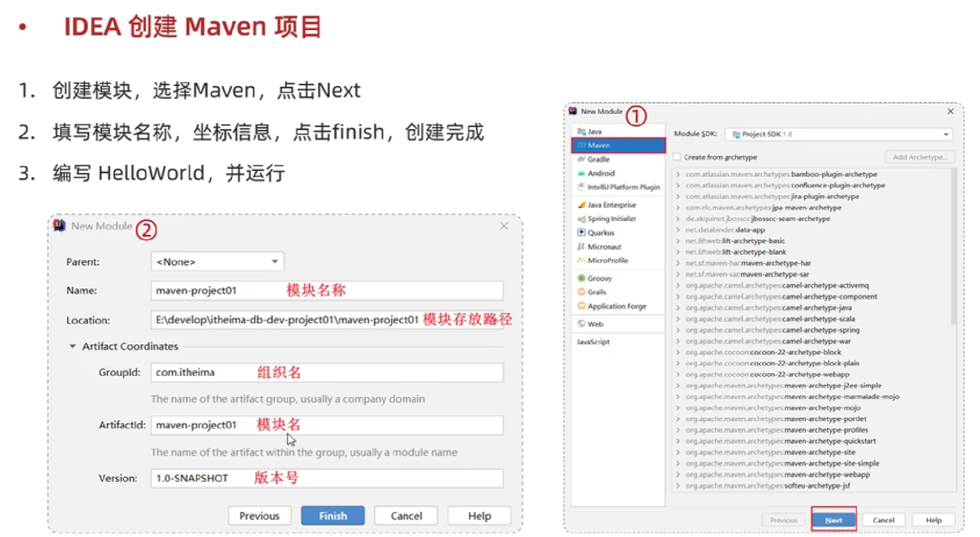Image resolution: width=980 pixels, height=537 pixels.
Task: Select the Web module type
Action: pos(618,324)
